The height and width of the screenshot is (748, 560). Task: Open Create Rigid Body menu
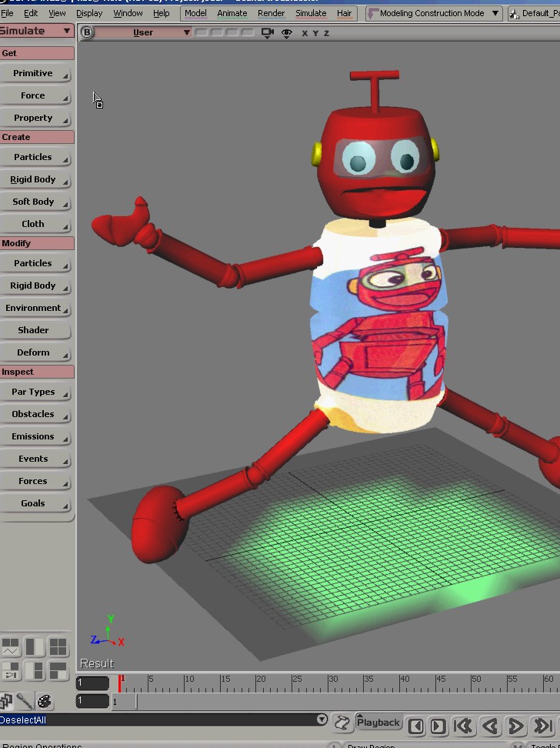point(35,180)
